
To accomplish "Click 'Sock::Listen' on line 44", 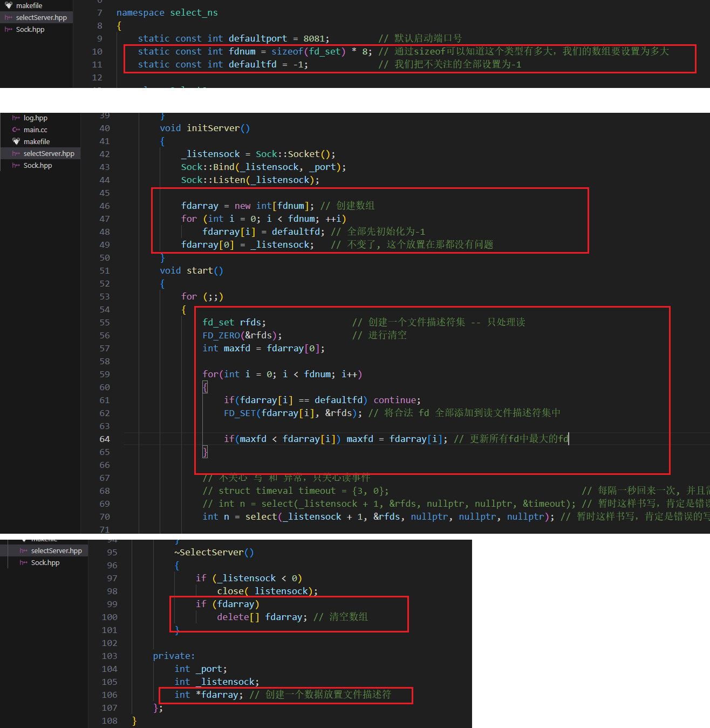I will point(213,180).
